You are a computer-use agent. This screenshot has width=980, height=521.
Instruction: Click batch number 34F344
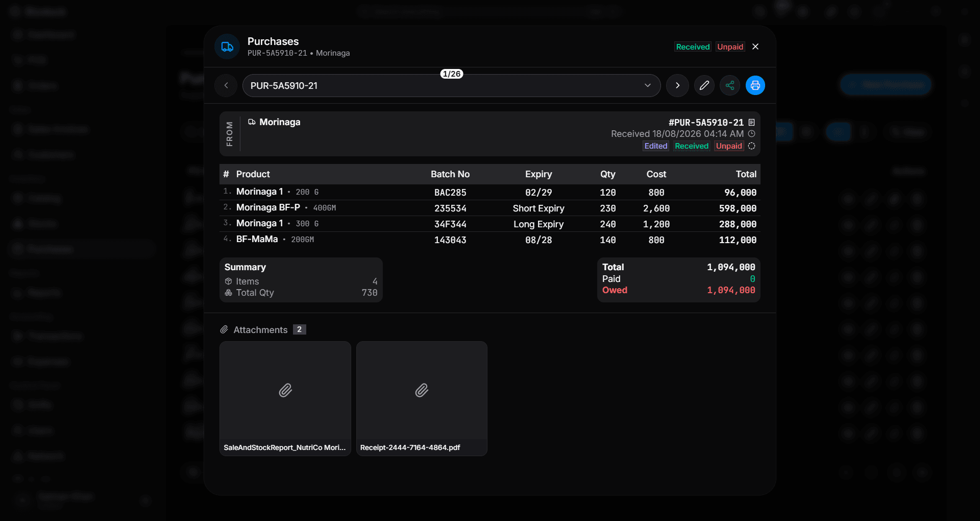tap(450, 224)
